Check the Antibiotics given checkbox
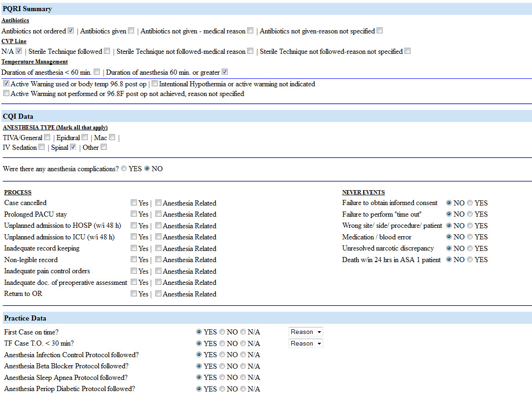Screen dimensions: 532x398 [131, 31]
